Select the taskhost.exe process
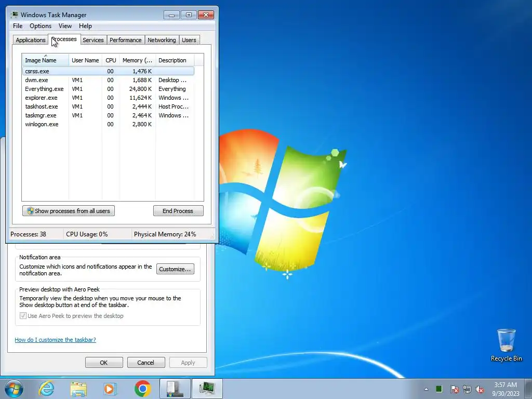This screenshot has width=532, height=399. click(108, 107)
